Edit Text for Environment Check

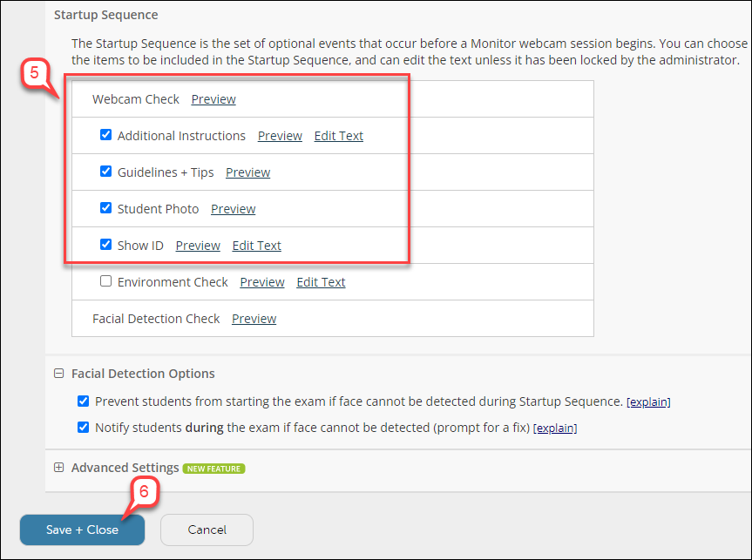point(321,282)
